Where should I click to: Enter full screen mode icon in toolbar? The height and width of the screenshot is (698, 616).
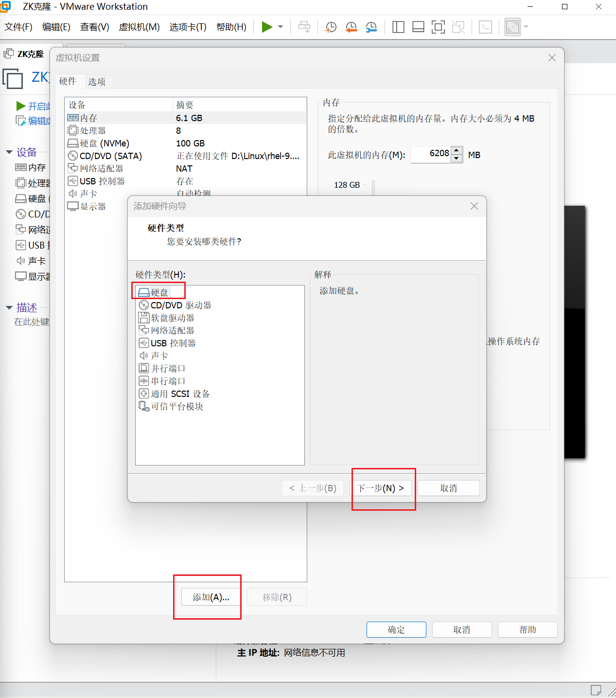pos(438,27)
